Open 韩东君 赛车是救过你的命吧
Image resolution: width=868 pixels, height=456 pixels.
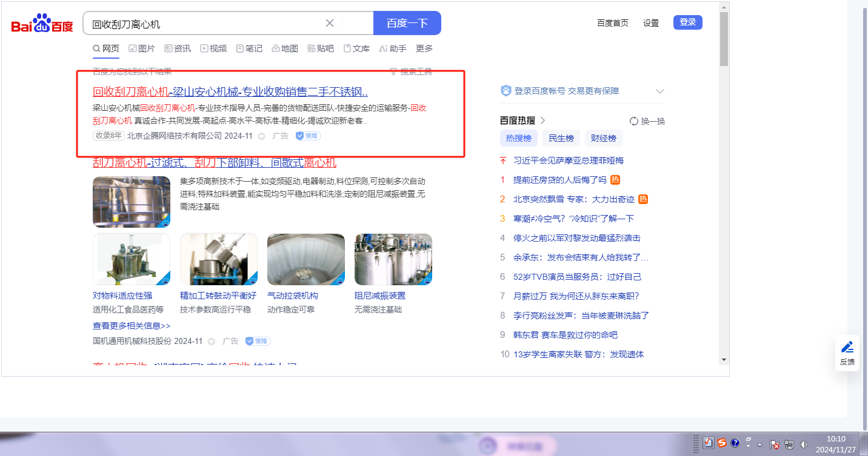pos(566,335)
